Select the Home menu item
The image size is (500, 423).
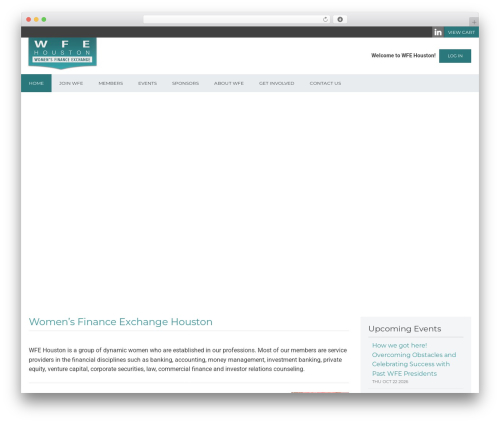pos(36,83)
